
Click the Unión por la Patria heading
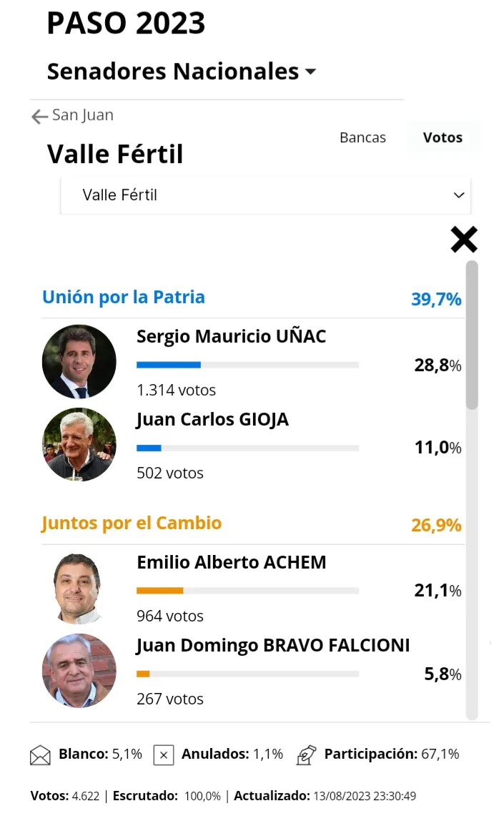point(124,298)
